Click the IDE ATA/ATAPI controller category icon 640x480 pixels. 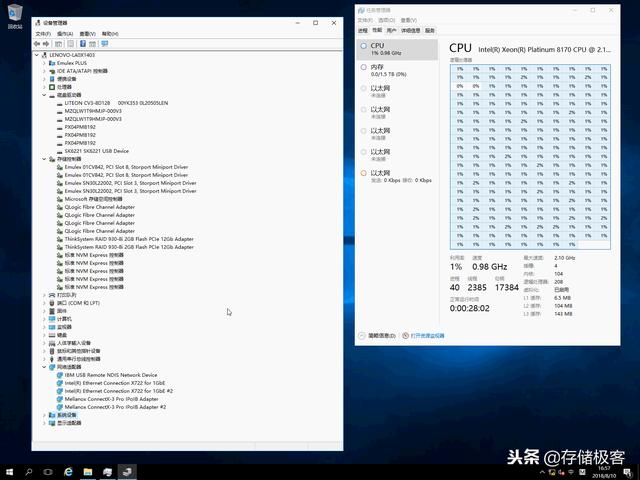[52, 71]
